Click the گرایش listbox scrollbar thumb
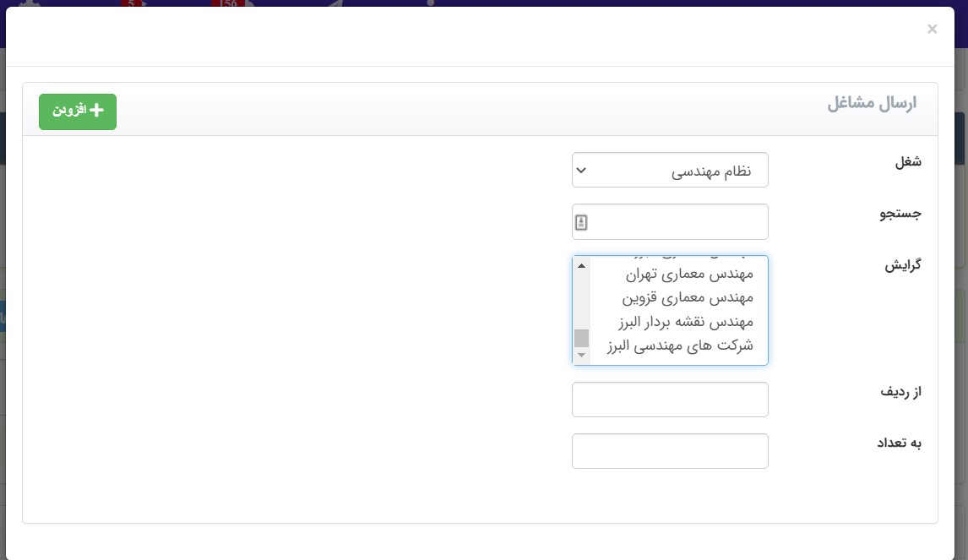 (581, 338)
